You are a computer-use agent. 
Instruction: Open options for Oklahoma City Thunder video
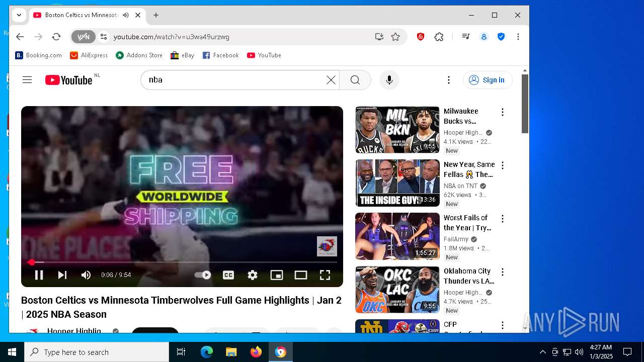point(502,272)
